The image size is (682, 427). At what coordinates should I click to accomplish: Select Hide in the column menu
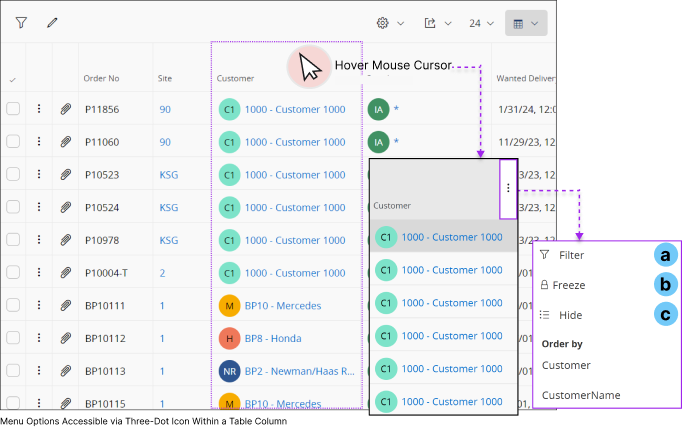click(570, 315)
